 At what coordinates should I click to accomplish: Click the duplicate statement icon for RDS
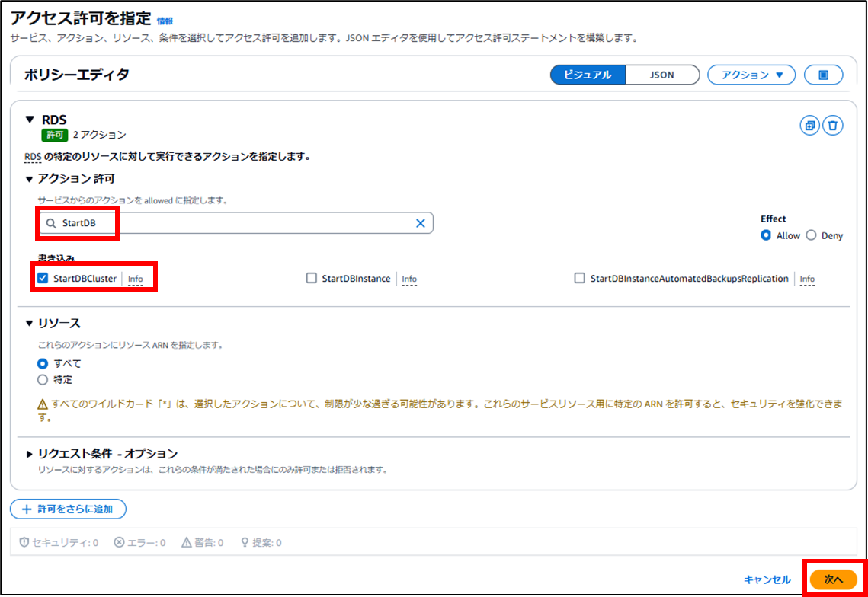[x=810, y=126]
